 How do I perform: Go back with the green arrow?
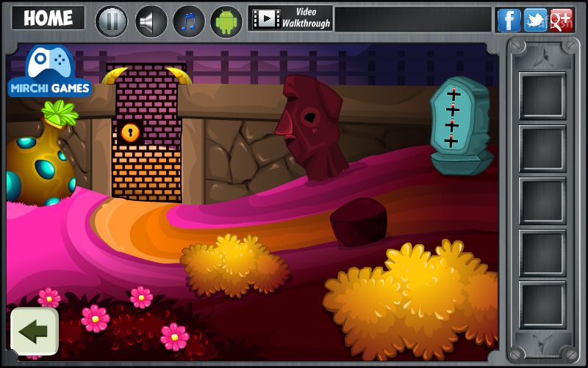tap(35, 331)
